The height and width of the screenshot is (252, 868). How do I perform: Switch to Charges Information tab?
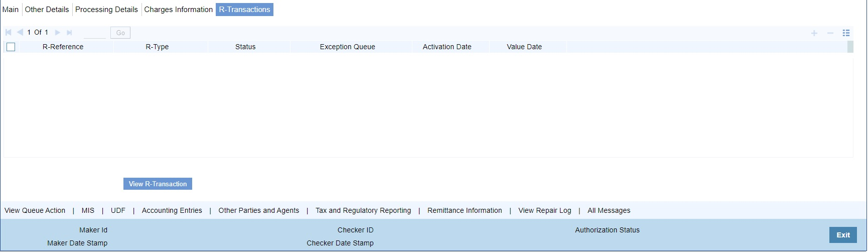pos(179,10)
